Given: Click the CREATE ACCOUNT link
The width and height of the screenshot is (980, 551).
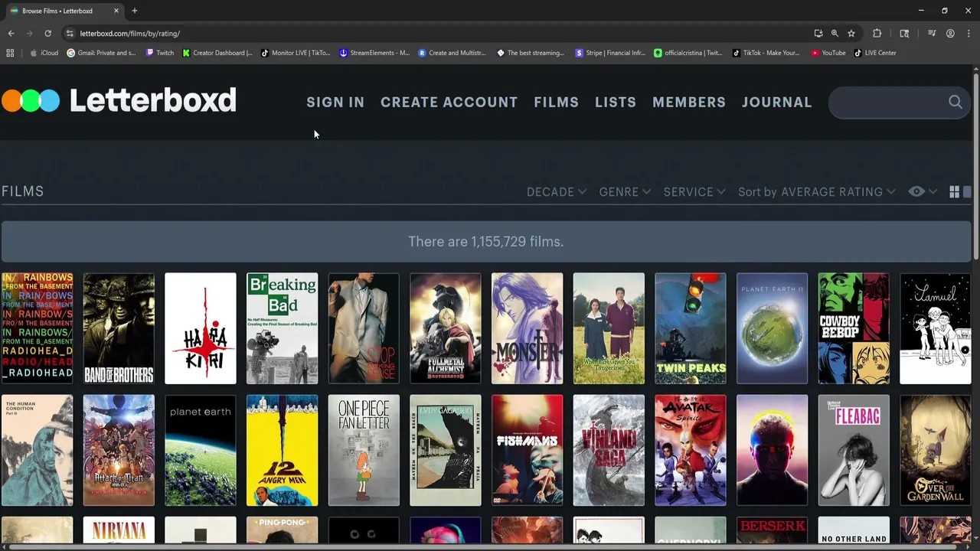Looking at the screenshot, I should (x=449, y=102).
